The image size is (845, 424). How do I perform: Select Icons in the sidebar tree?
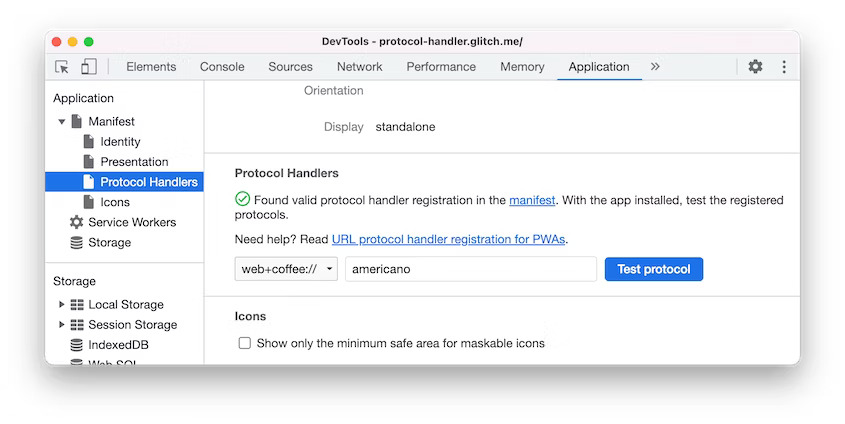pos(115,202)
